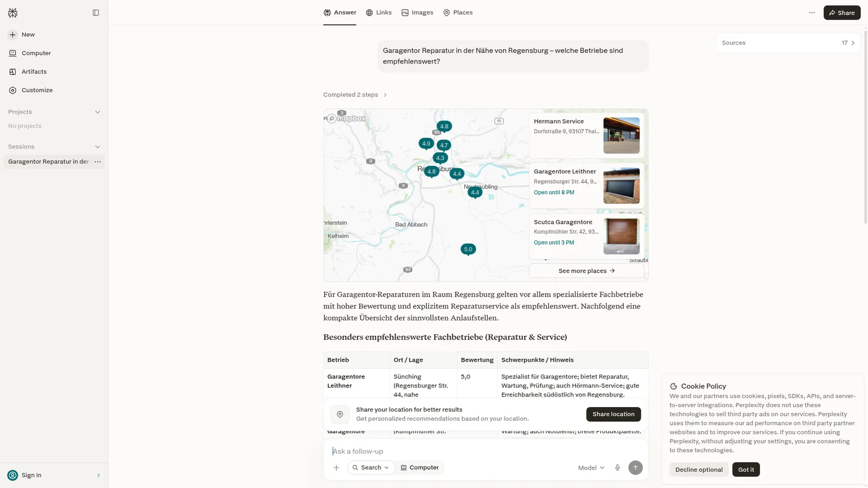The width and height of the screenshot is (868, 488).
Task: Select the 4.8 marker over the Regensburg label
Action: pos(431,171)
